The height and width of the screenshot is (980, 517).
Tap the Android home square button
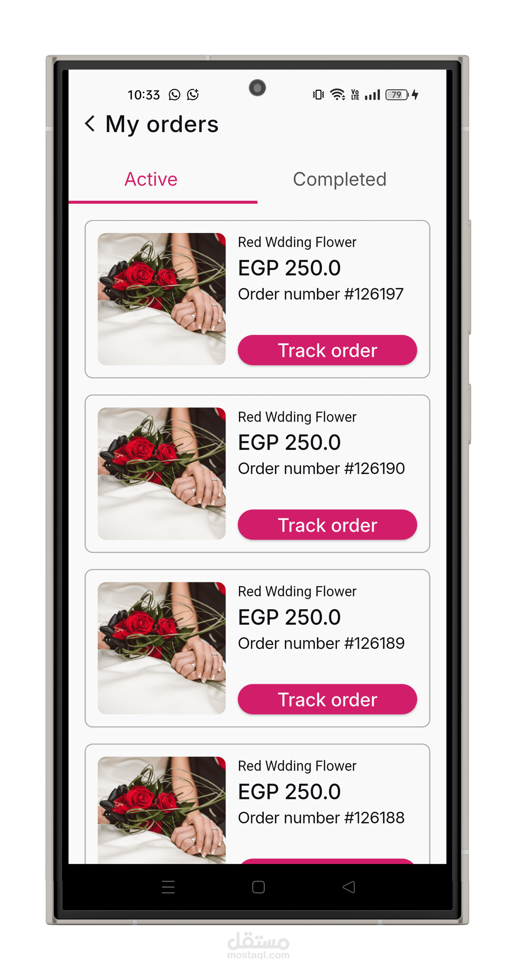pos(258,887)
